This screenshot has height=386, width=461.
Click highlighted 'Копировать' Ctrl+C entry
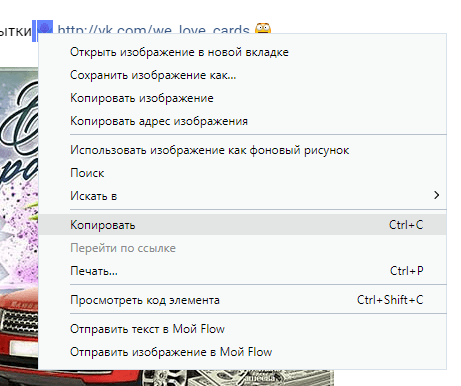242,225
